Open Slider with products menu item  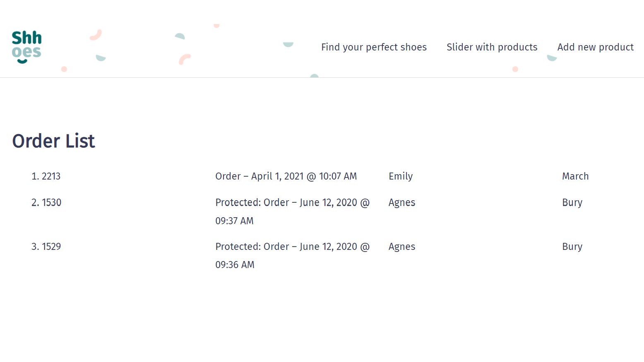click(492, 47)
